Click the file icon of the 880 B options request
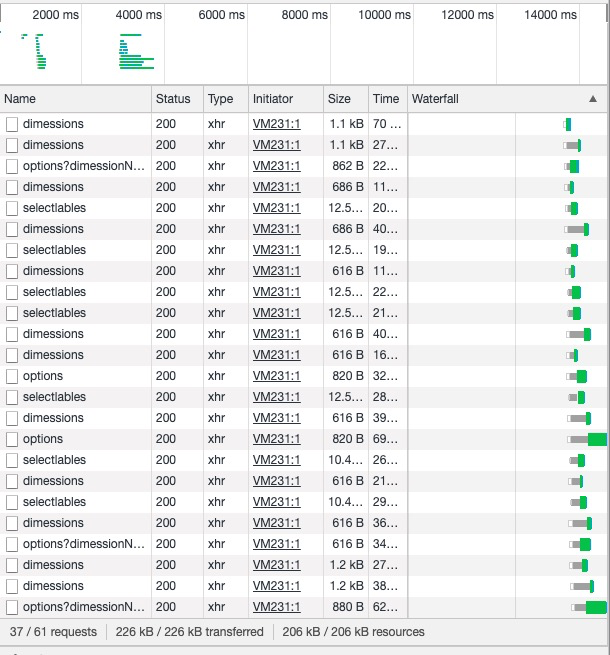Image resolution: width=610 pixels, height=655 pixels. 12,607
